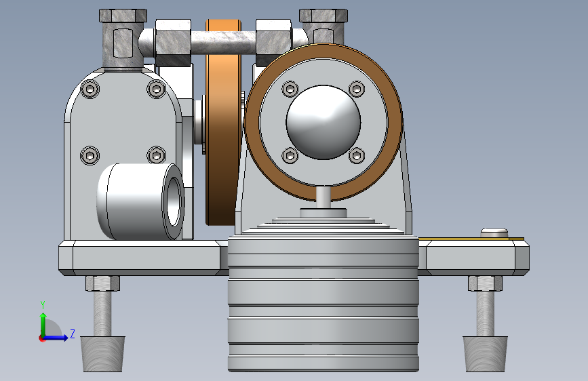Image resolution: width=588 pixels, height=381 pixels.
Task: Select the lower-right screw on the round flange
Action: (356, 155)
